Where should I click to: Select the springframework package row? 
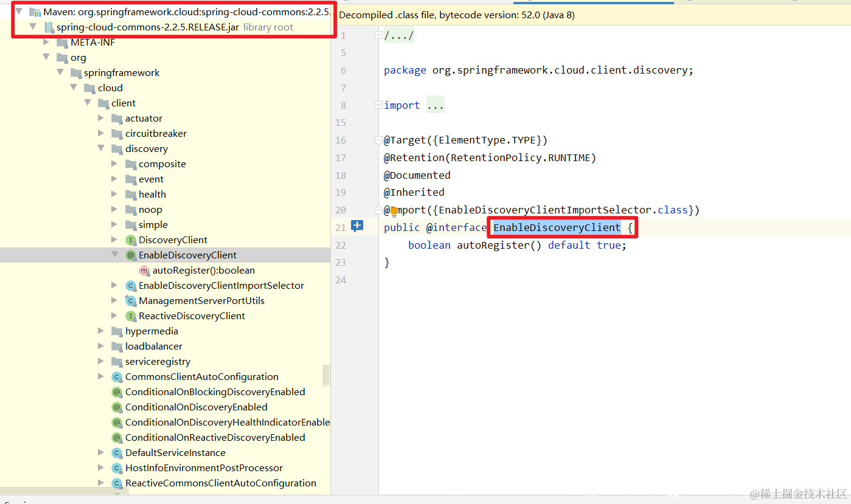point(165,73)
